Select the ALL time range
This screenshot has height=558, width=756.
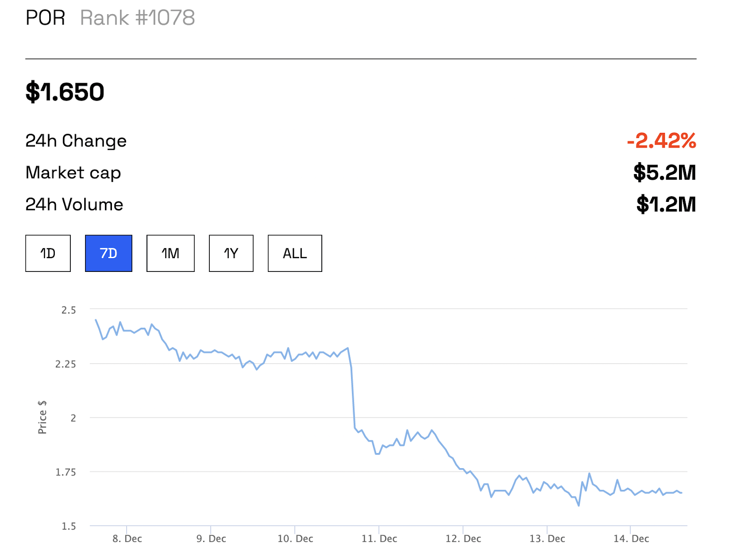(x=295, y=253)
